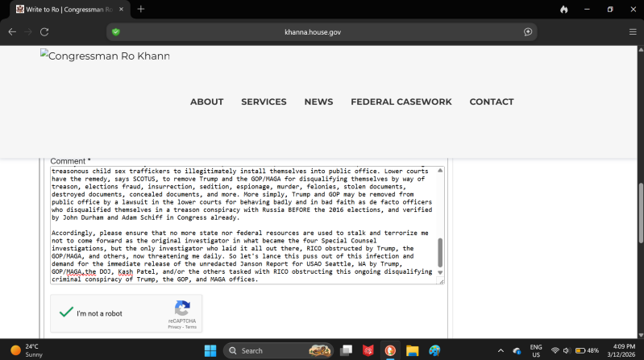Toggle the I'm not a robot checkbox
Image resolution: width=644 pixels, height=360 pixels.
tap(66, 312)
